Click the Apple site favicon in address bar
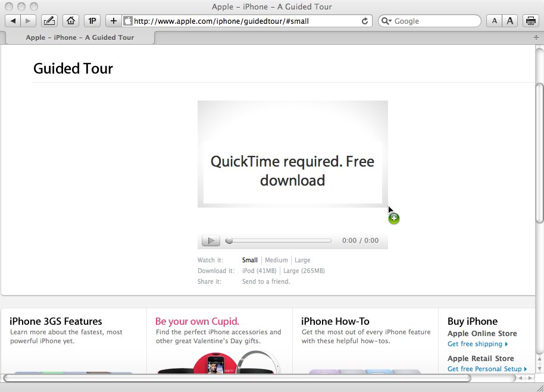This screenshot has height=392, width=544. [128, 21]
